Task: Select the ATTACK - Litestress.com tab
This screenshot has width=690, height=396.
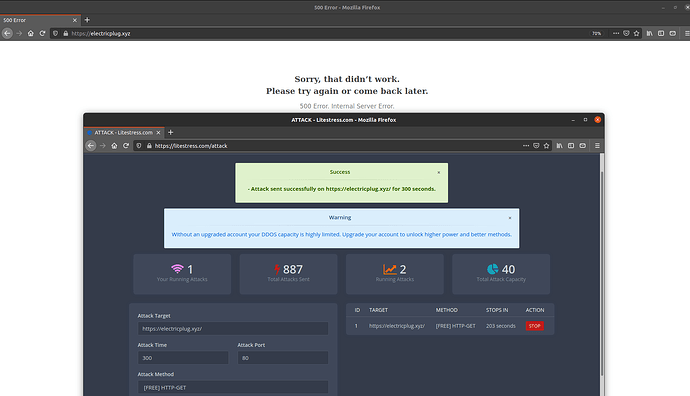Action: (124, 132)
